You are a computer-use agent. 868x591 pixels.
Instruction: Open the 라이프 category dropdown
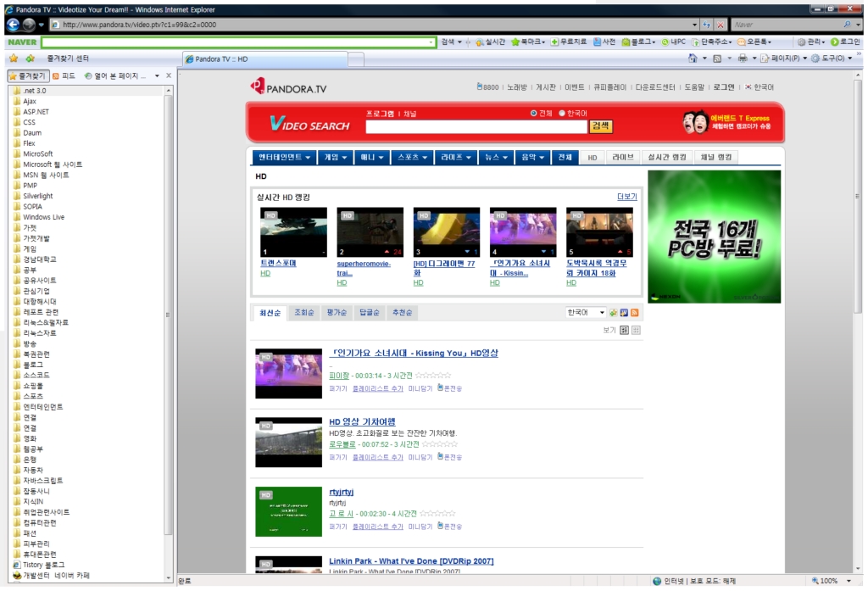[455, 158]
